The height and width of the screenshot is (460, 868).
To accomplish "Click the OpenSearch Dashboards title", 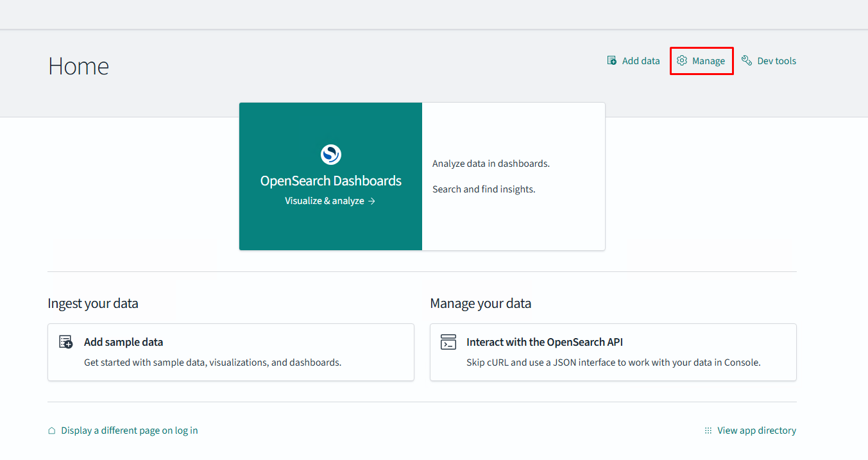I will coord(330,181).
